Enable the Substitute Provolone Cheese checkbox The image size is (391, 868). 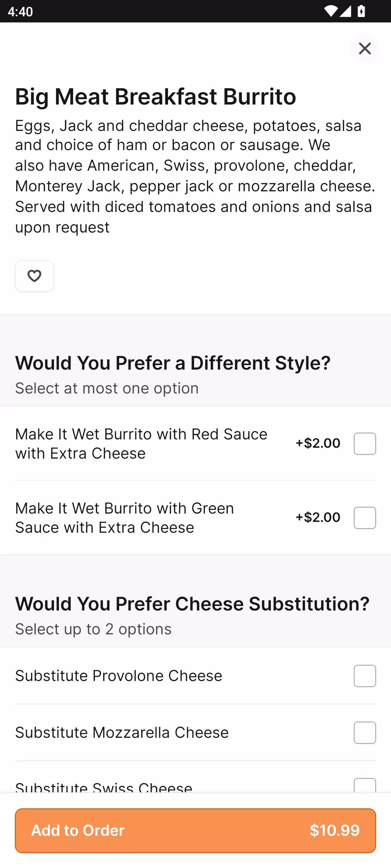tap(365, 676)
